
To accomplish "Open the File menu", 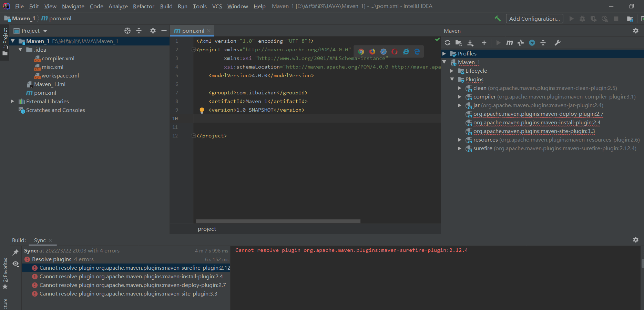I will pos(19,6).
